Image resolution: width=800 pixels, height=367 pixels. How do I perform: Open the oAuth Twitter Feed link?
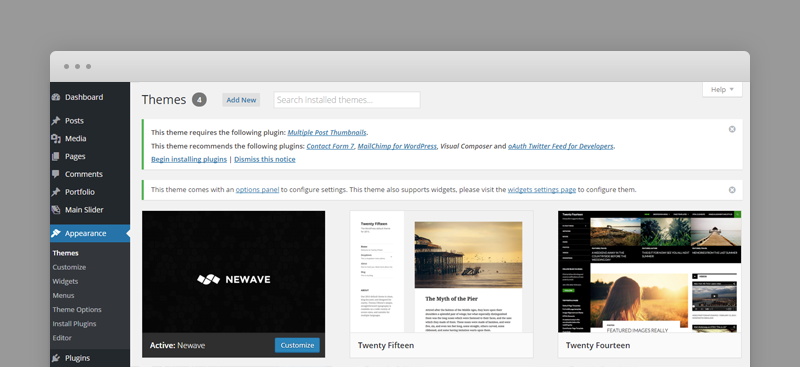tap(561, 146)
